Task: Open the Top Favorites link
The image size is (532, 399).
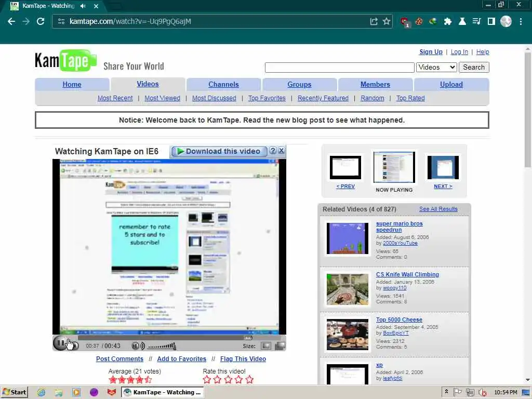Action: (x=267, y=98)
